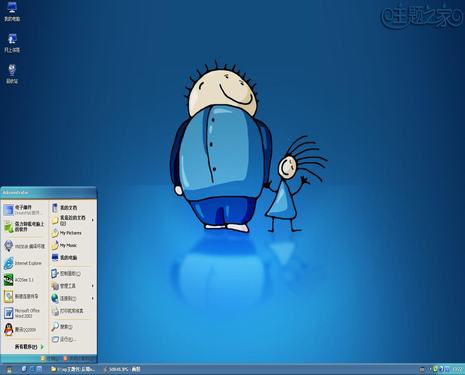Image resolution: width=465 pixels, height=375 pixels.
Task: Expand the administrative tools submenu arrow
Action: [x=93, y=286]
